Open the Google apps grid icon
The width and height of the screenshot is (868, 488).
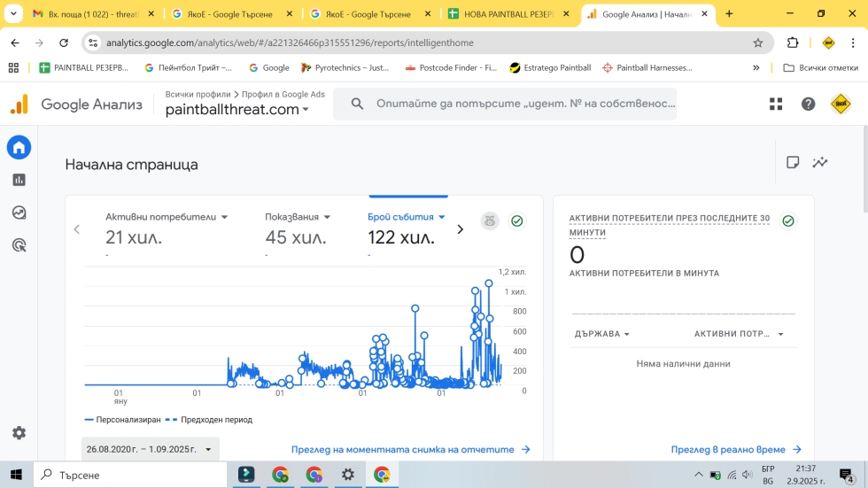pyautogui.click(x=776, y=104)
